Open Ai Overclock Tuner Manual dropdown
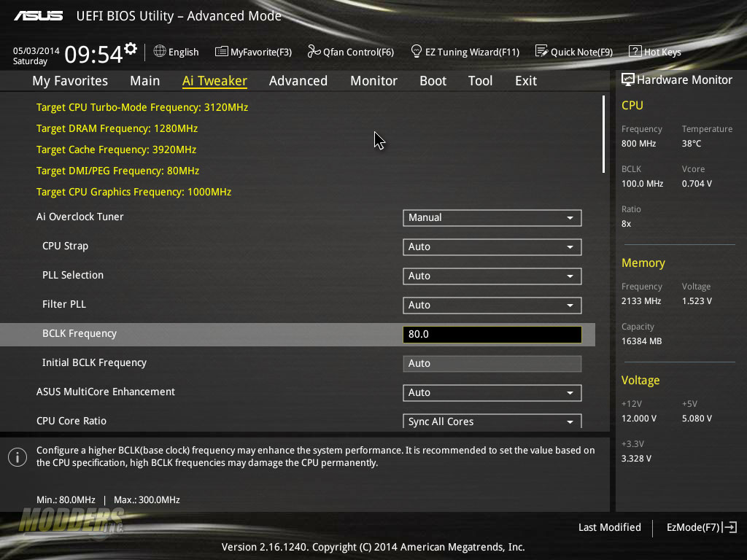This screenshot has height=560, width=747. [x=492, y=217]
